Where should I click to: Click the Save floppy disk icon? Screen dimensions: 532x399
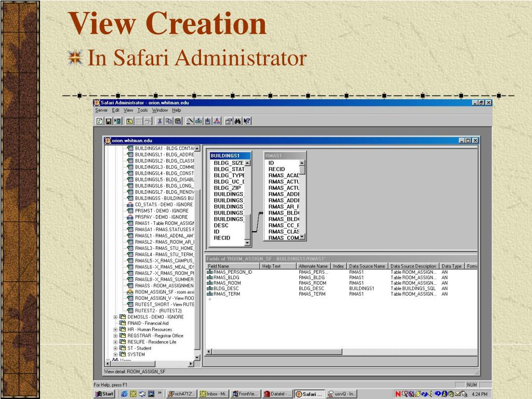point(109,121)
